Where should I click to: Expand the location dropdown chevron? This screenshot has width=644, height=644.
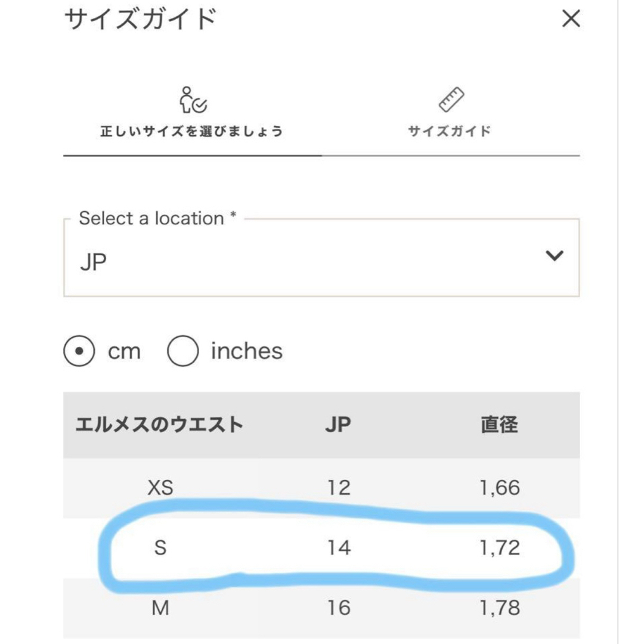pos(555,256)
